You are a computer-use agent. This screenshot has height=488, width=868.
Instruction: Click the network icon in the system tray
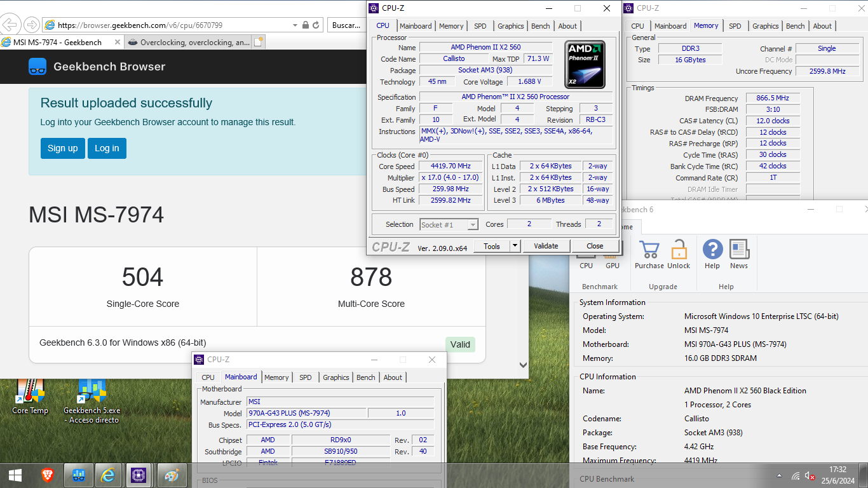tap(796, 476)
